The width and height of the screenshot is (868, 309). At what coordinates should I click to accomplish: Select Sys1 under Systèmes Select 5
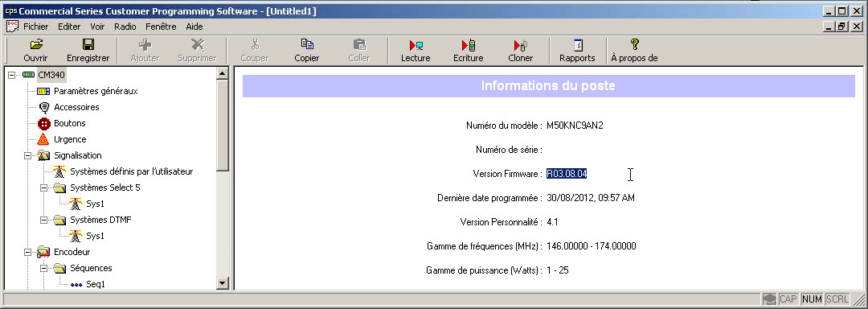95,204
